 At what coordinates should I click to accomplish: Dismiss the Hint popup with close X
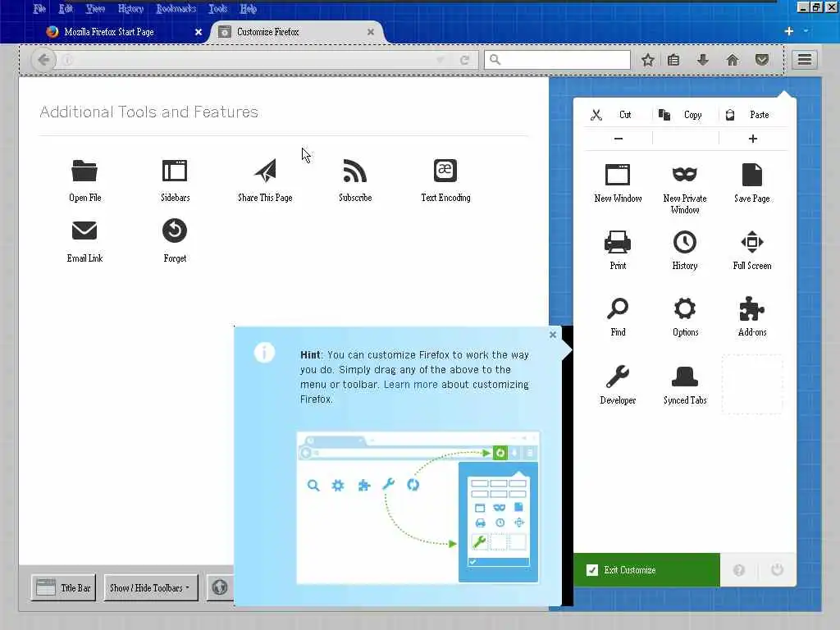coord(553,335)
